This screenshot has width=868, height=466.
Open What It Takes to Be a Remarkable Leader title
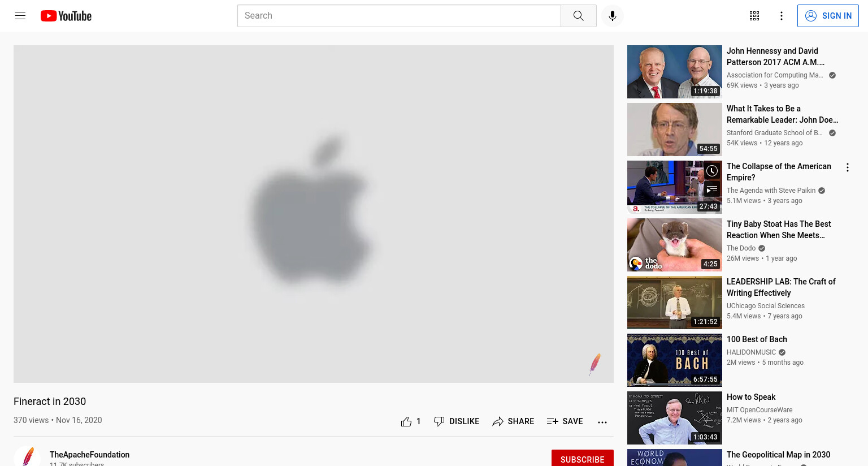pos(783,114)
